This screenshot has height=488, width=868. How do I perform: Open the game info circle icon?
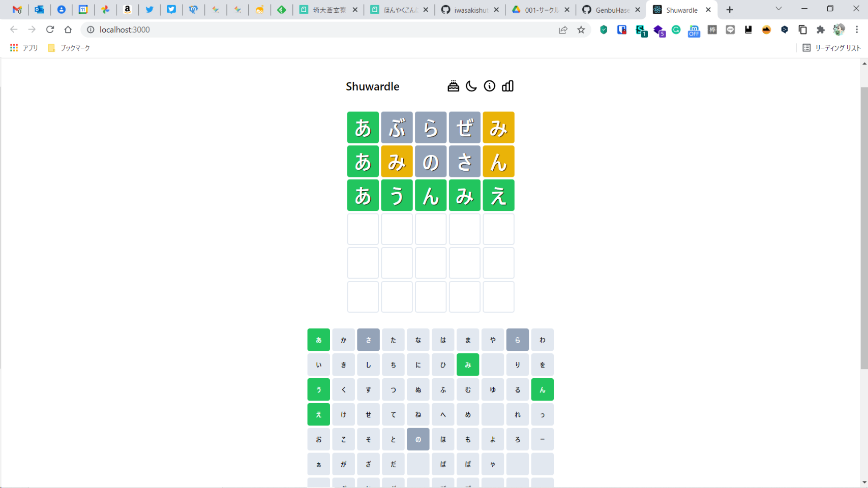[489, 86]
